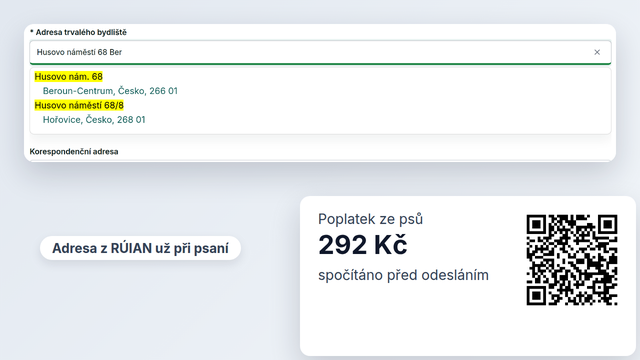Viewport: 640px width, 360px height.
Task: Choose 'Beroun-Centrum, Česko, 266 01' line
Action: pyautogui.click(x=110, y=91)
